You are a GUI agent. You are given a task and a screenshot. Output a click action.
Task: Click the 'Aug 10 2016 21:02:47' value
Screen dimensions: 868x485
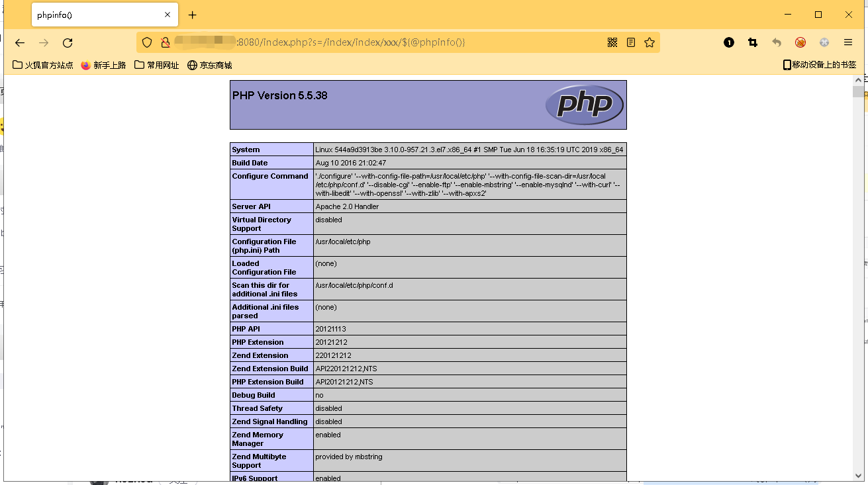(351, 163)
